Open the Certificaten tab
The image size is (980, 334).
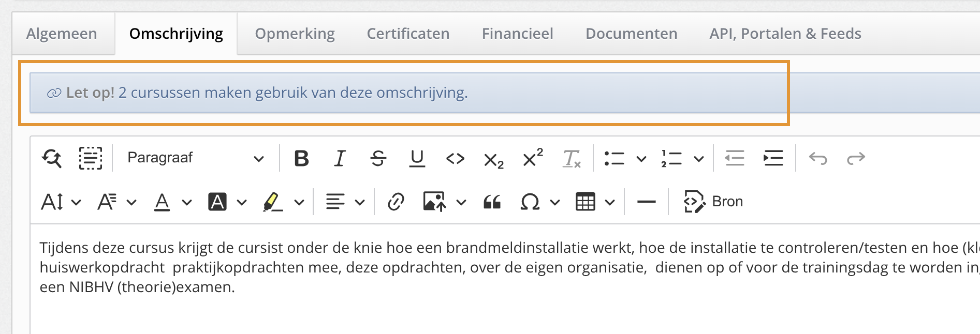(x=408, y=34)
